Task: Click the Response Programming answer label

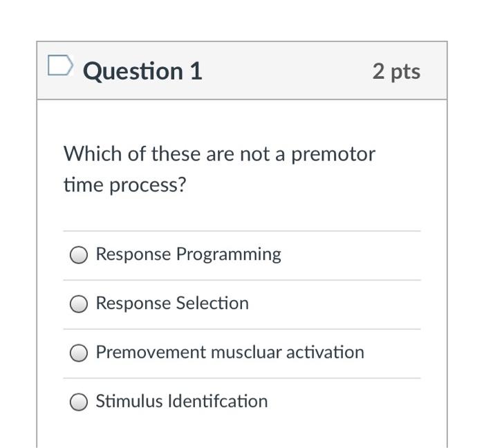Action: (x=188, y=255)
